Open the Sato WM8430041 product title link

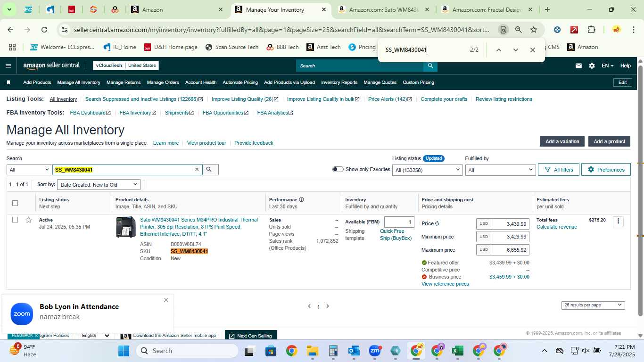pos(199,227)
